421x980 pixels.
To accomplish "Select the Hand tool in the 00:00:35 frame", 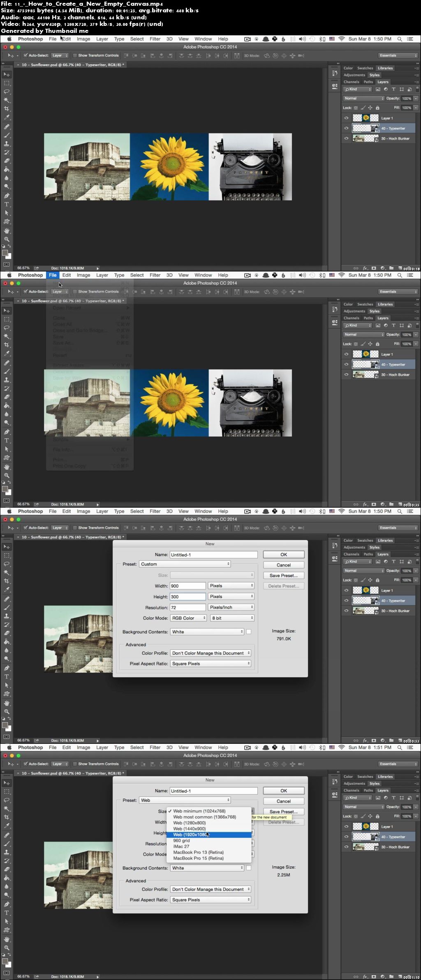I will pyautogui.click(x=7, y=467).
